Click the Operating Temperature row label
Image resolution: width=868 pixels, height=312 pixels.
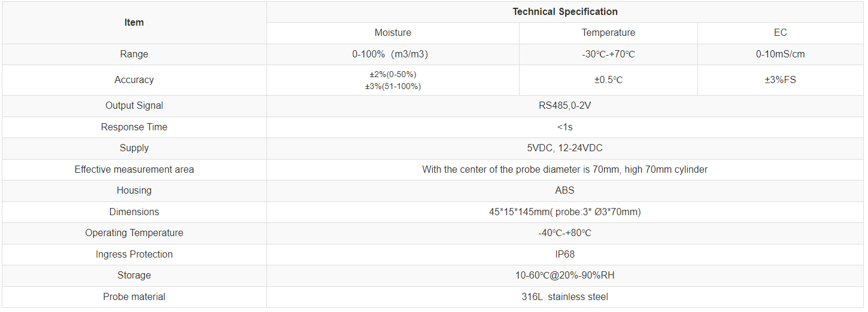pos(134,233)
